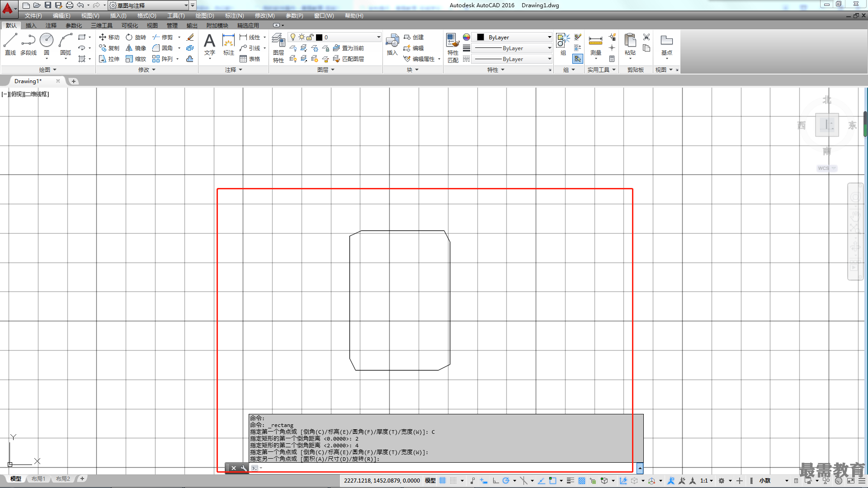
Task: Click the Copy (复制) tool
Action: click(x=109, y=48)
